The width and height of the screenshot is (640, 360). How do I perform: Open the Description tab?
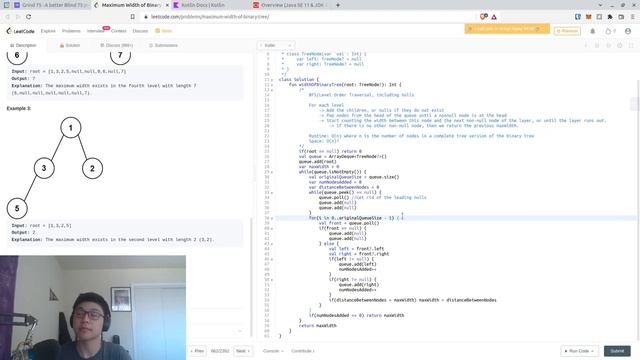[x=23, y=45]
